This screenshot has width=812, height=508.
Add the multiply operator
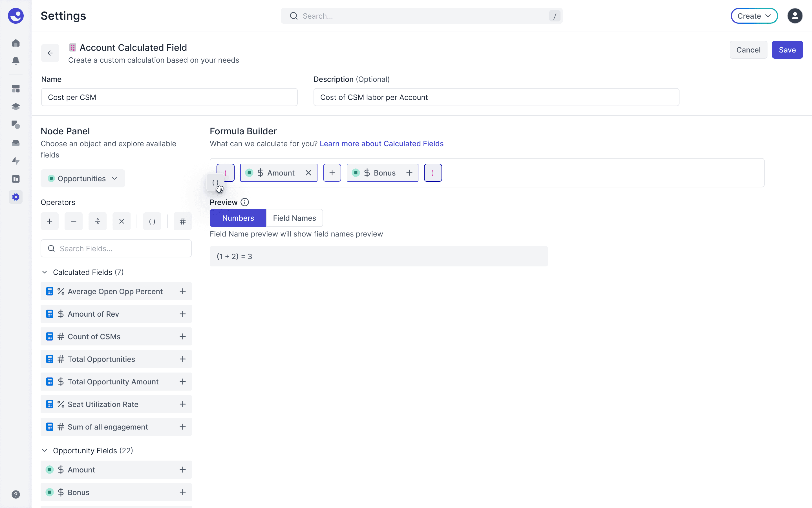[122, 222]
